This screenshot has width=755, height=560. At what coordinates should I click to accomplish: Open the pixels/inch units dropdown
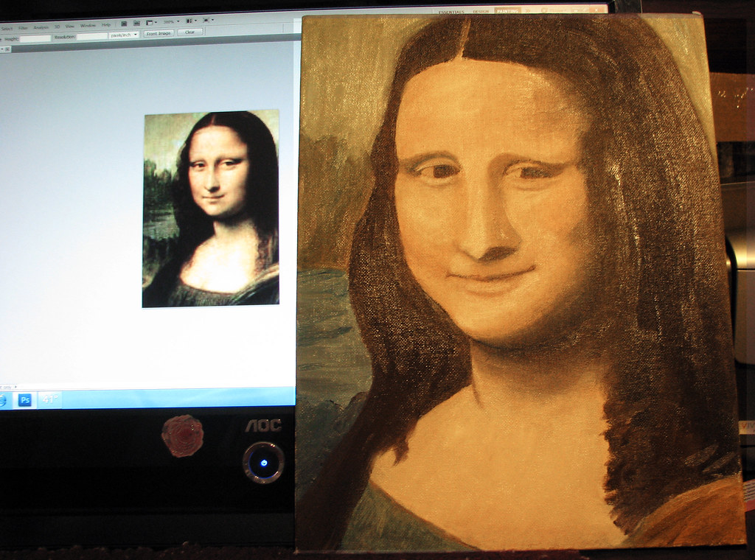pos(124,35)
